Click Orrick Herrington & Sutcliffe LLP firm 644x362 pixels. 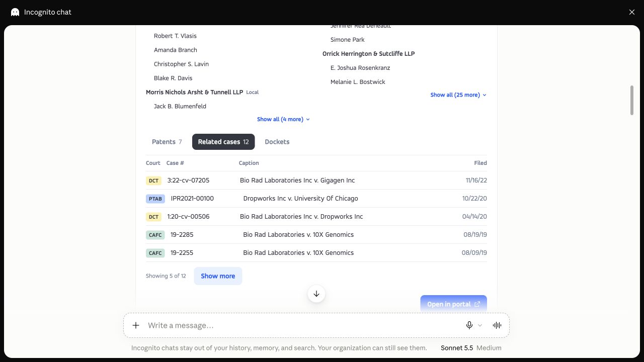[369, 54]
